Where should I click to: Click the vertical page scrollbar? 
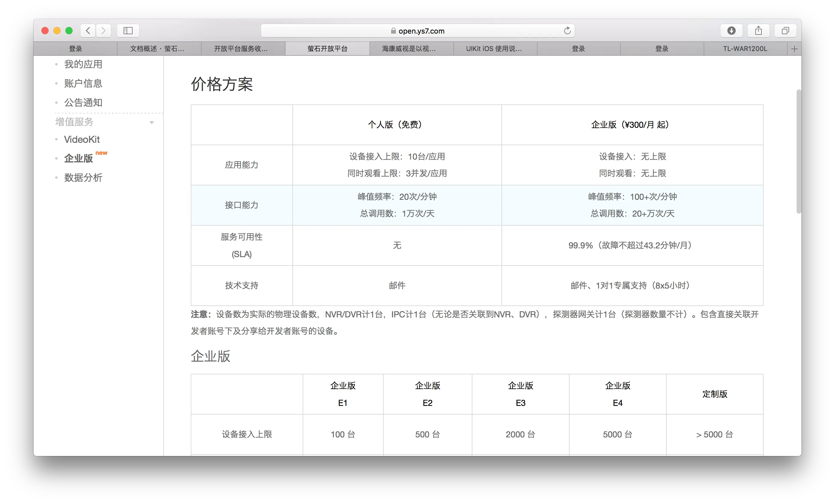pos(798,151)
